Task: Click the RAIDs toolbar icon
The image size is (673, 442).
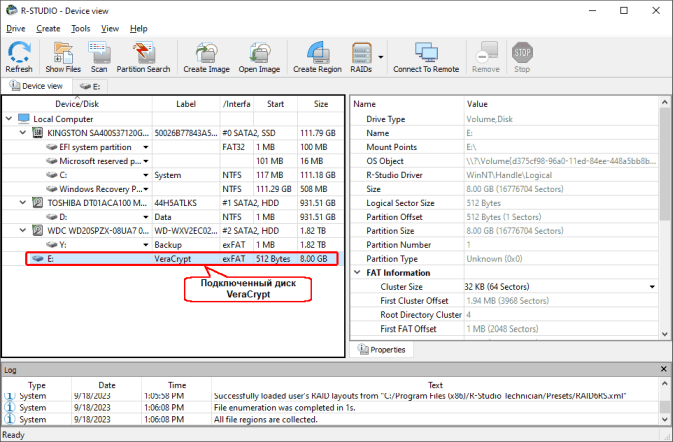Action: [x=361, y=57]
